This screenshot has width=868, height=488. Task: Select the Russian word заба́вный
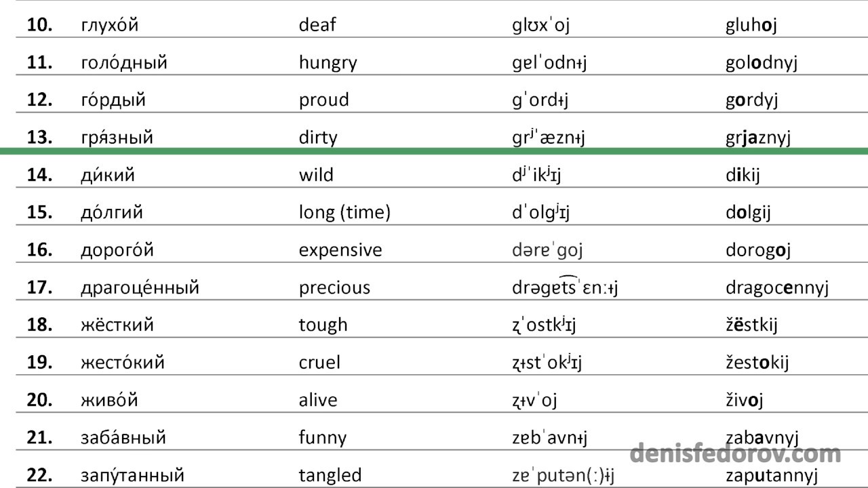click(x=123, y=438)
